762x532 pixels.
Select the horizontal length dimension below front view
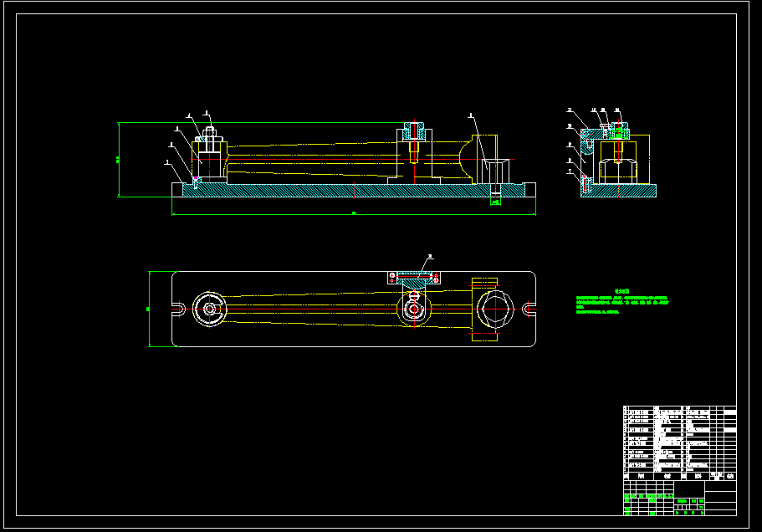click(x=354, y=213)
